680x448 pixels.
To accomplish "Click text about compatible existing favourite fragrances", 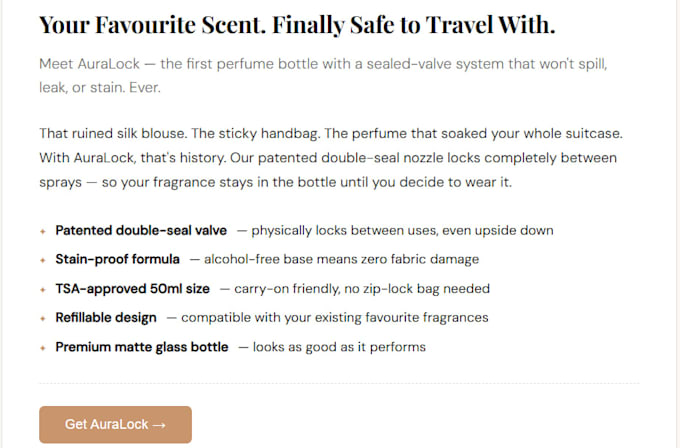I will (x=328, y=317).
